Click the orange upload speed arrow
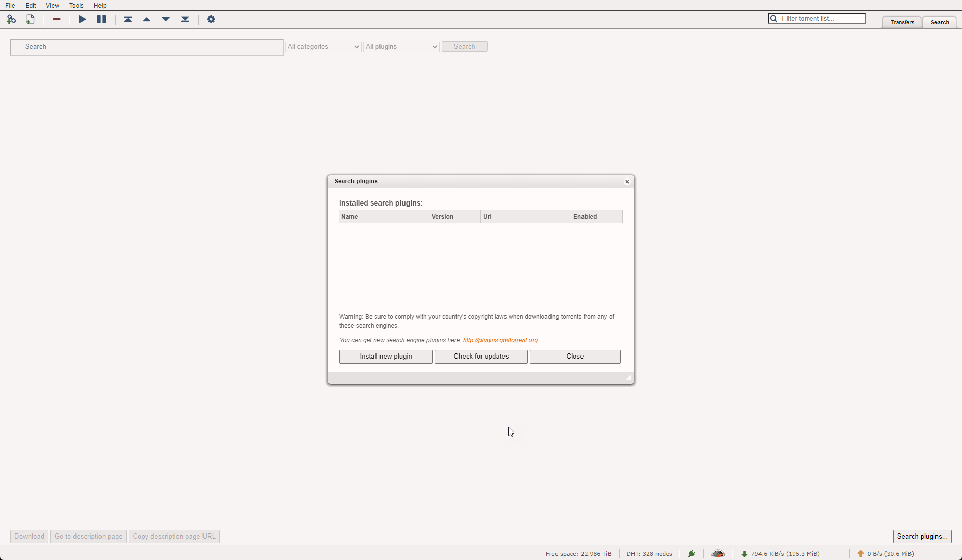 pyautogui.click(x=860, y=554)
